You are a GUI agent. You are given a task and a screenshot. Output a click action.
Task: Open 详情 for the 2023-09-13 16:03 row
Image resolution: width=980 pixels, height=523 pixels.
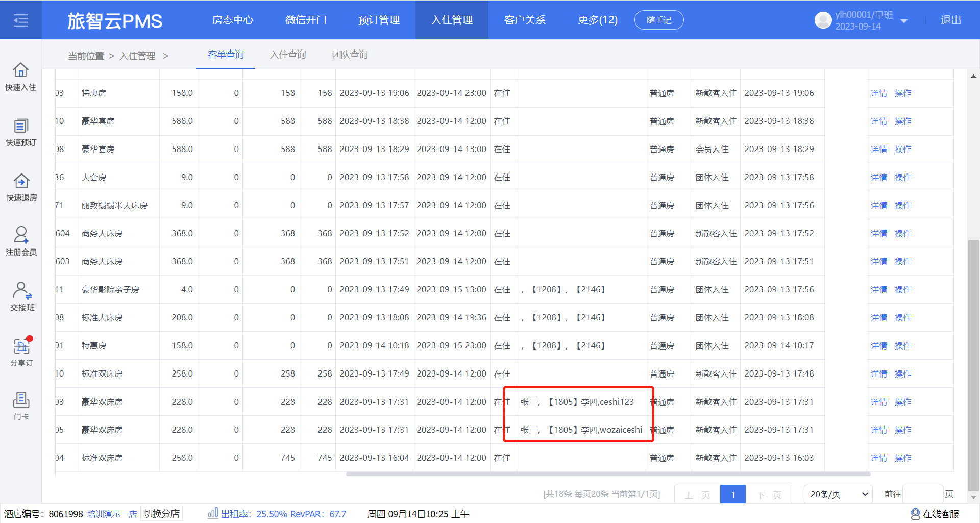[878, 458]
